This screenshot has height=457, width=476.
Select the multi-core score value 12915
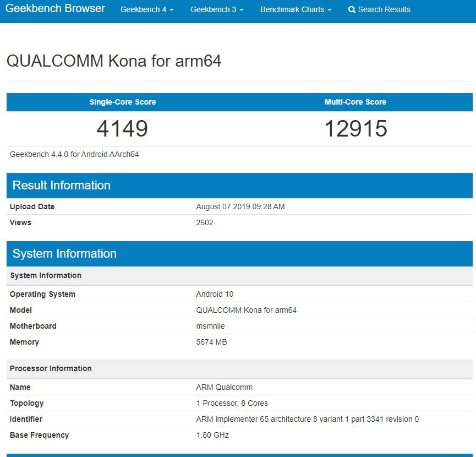point(356,128)
